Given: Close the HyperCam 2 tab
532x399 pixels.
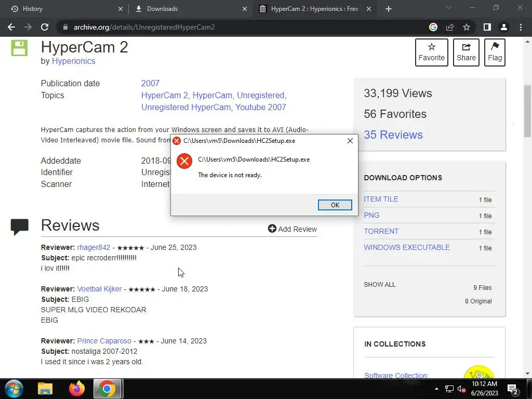Looking at the screenshot, I should 369,9.
